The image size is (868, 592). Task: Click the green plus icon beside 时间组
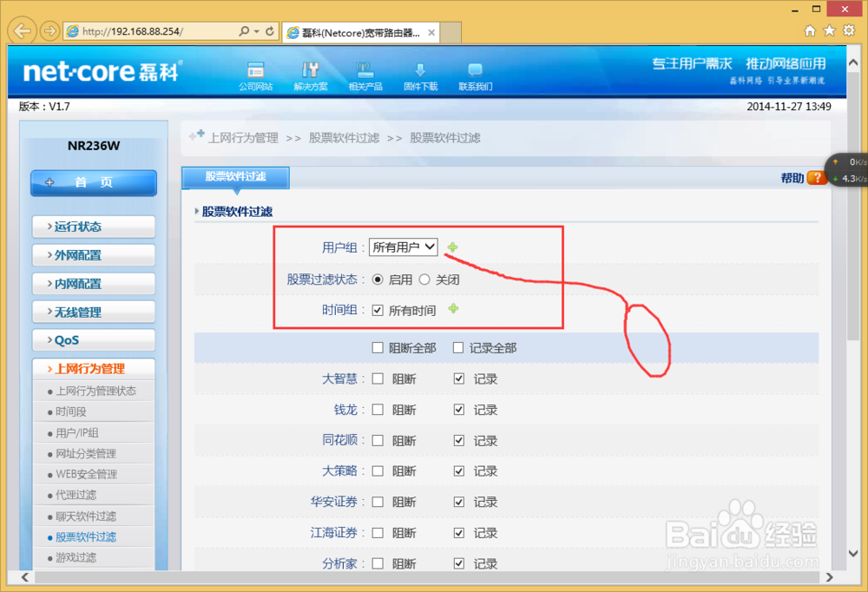(451, 309)
